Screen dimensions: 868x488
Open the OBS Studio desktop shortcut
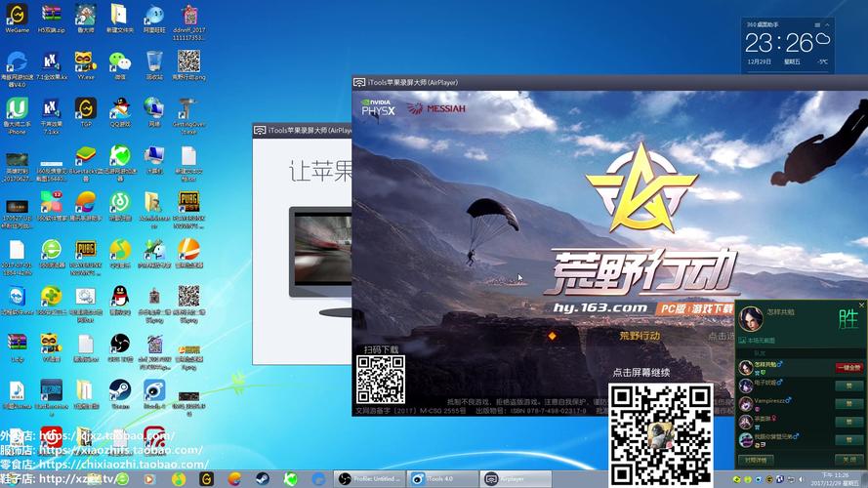point(119,347)
